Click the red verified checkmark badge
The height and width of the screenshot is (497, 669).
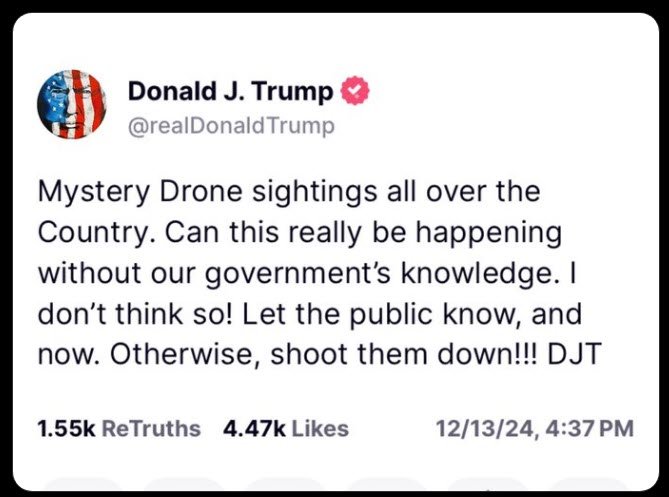[355, 92]
